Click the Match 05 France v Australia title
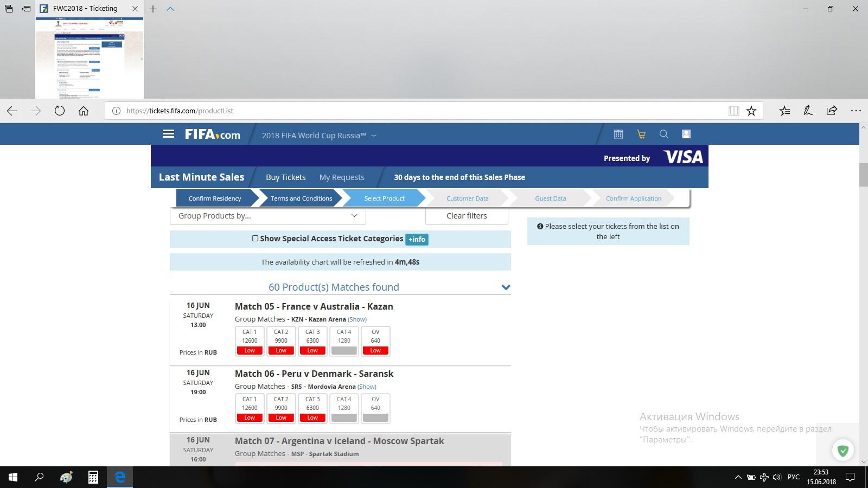The height and width of the screenshot is (488, 868). tap(314, 306)
